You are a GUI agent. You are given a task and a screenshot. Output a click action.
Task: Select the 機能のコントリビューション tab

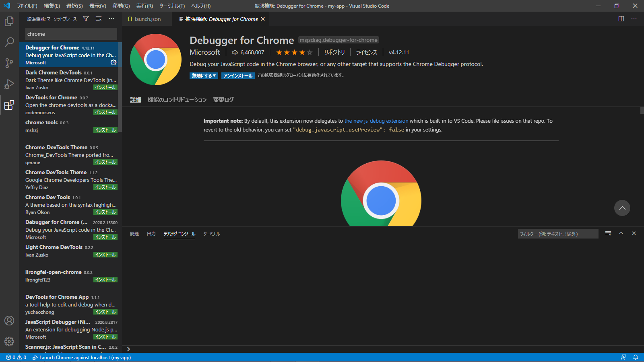click(177, 100)
